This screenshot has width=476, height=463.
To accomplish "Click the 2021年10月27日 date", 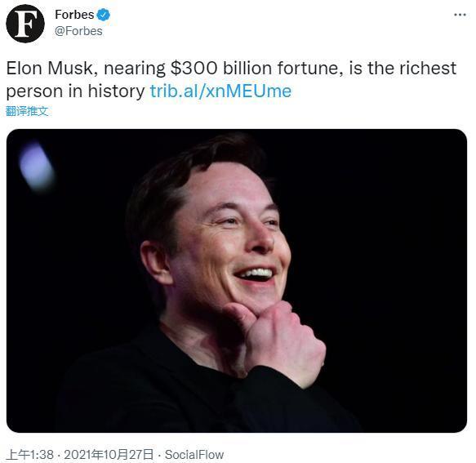I will (109, 455).
